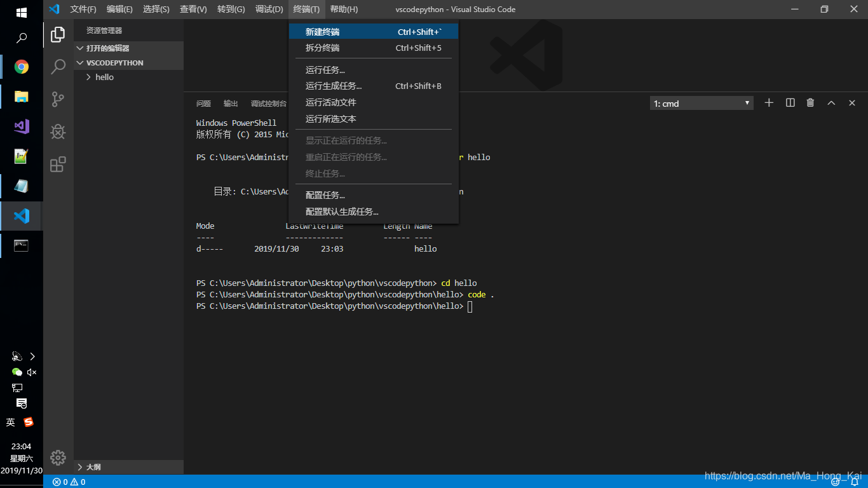Add a new terminal with the plus icon

click(x=768, y=102)
